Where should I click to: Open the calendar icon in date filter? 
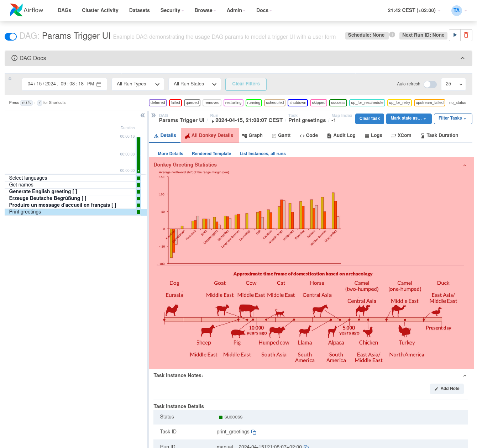coord(99,84)
